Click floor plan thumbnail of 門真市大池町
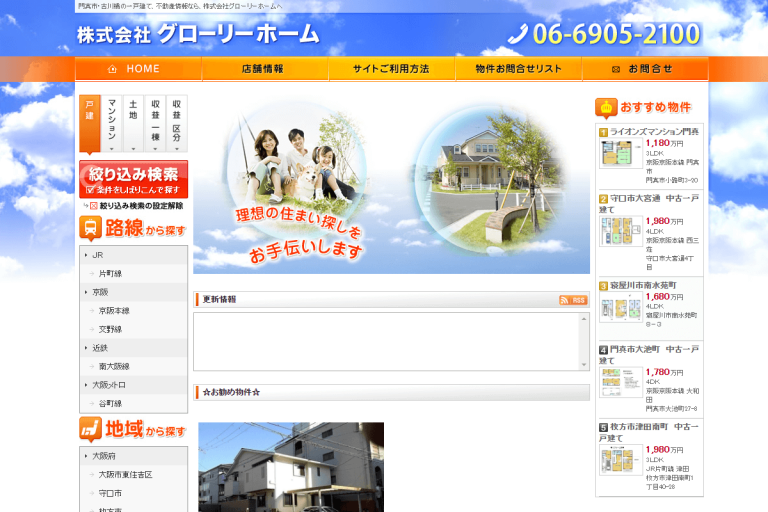The height and width of the screenshot is (512, 768). pos(621,382)
